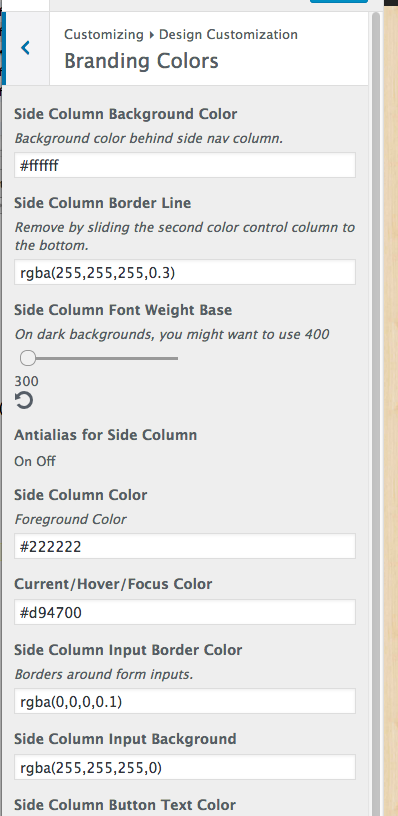The width and height of the screenshot is (398, 816).
Task: Click the Side Column Input Background field
Action: click(x=185, y=767)
